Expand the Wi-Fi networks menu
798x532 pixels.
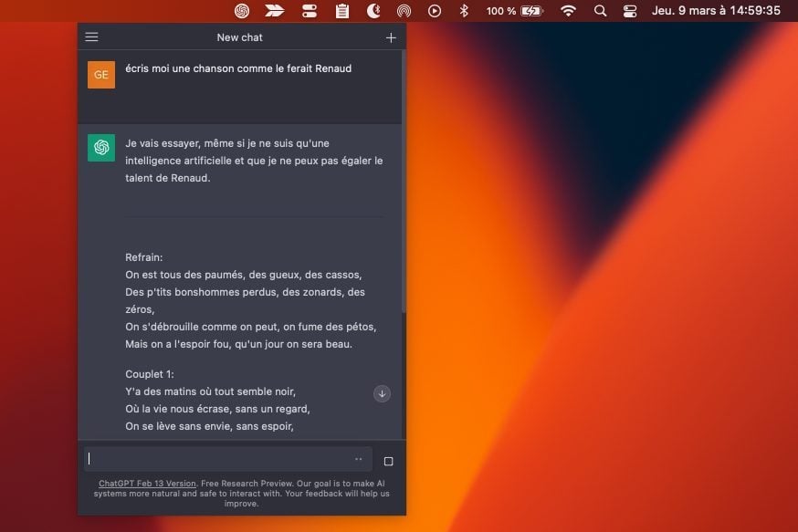pyautogui.click(x=568, y=11)
